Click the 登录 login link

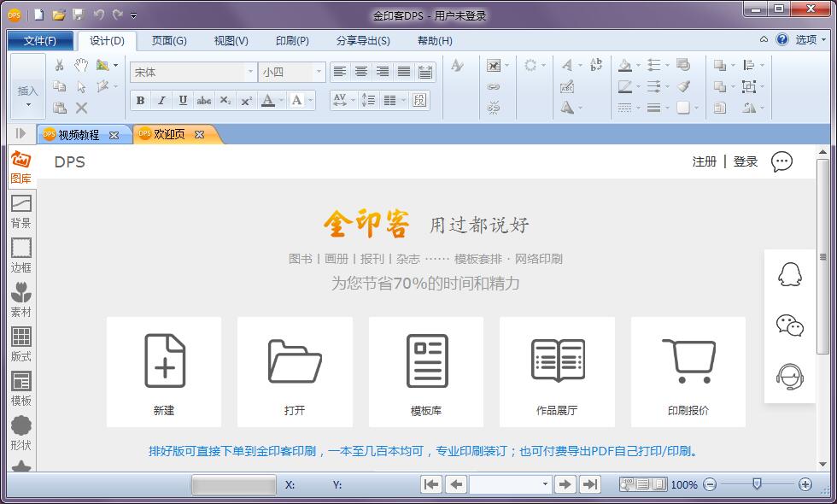pyautogui.click(x=745, y=161)
